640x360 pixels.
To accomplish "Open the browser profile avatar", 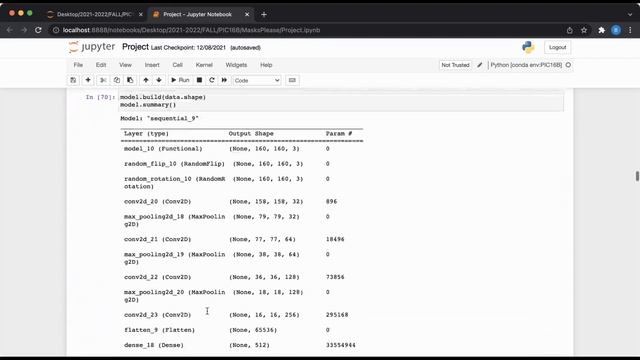I will pyautogui.click(x=616, y=30).
